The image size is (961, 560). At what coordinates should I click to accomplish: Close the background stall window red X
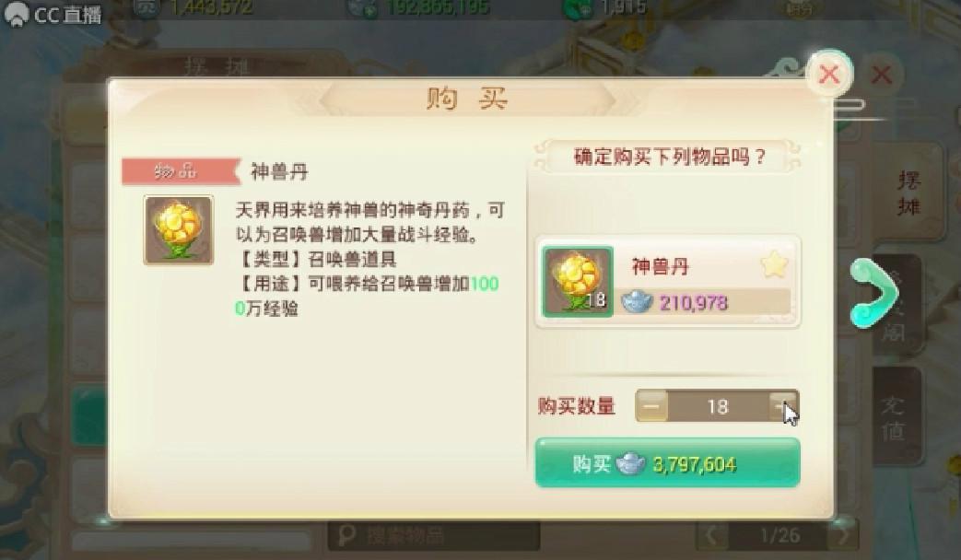coord(882,75)
